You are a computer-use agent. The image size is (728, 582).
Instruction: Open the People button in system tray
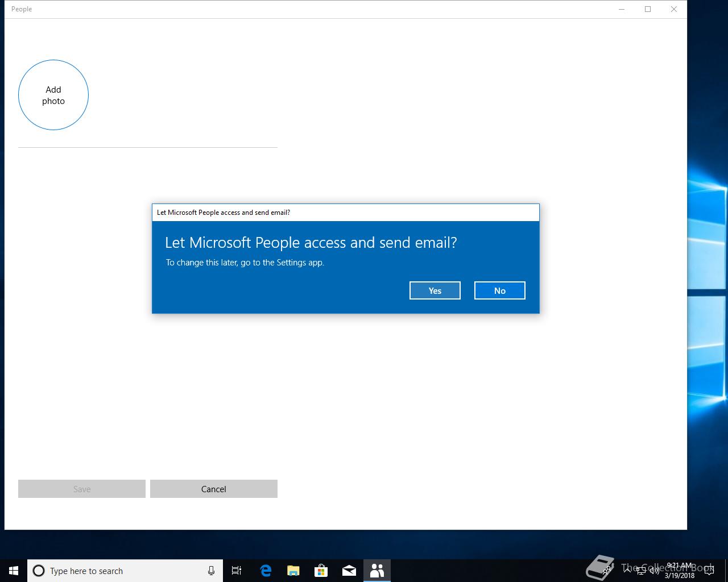point(607,571)
